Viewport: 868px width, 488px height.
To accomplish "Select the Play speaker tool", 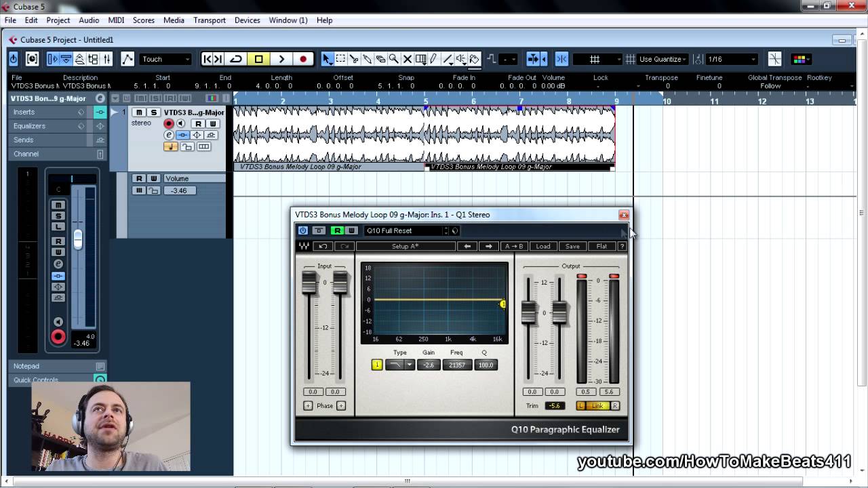I will tap(461, 59).
